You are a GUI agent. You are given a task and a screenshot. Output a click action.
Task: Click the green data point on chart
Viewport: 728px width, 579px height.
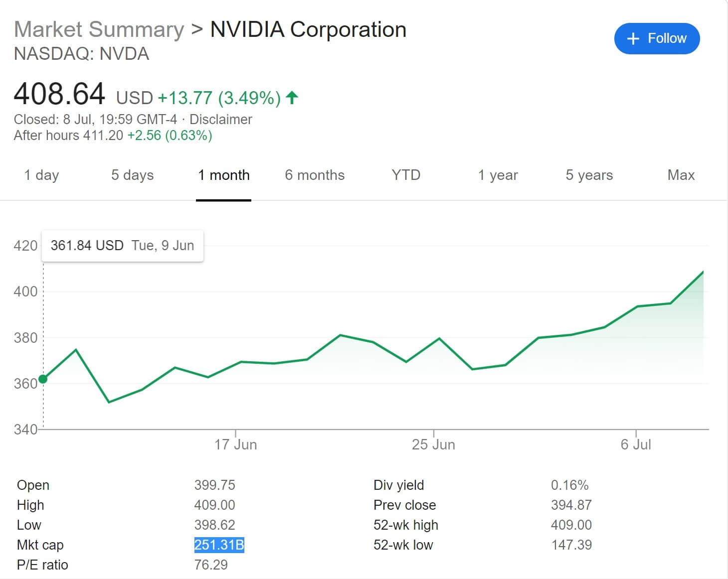point(43,379)
